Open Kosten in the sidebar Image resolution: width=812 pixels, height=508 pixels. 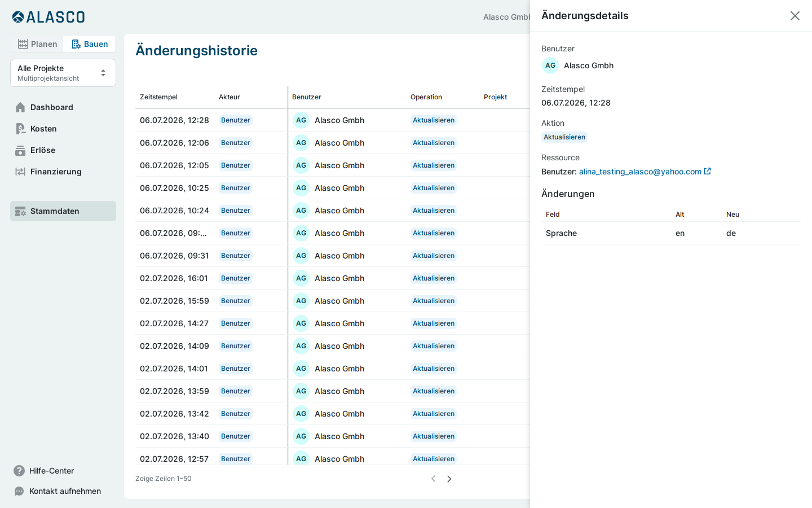point(63,129)
